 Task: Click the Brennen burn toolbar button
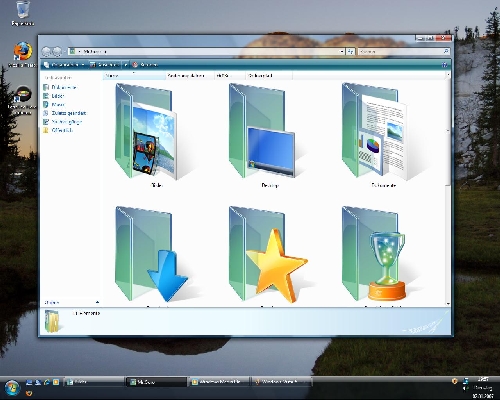(145, 65)
